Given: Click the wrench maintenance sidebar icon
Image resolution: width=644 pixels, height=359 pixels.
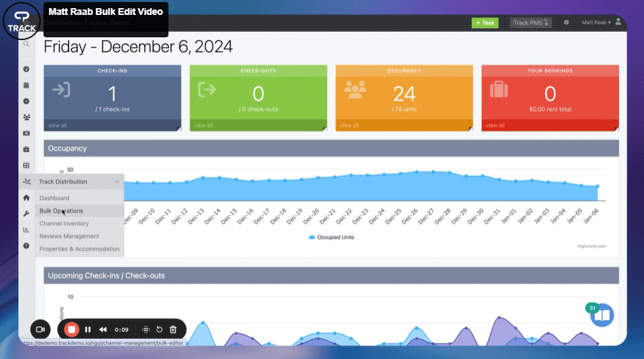Looking at the screenshot, I should (x=26, y=213).
